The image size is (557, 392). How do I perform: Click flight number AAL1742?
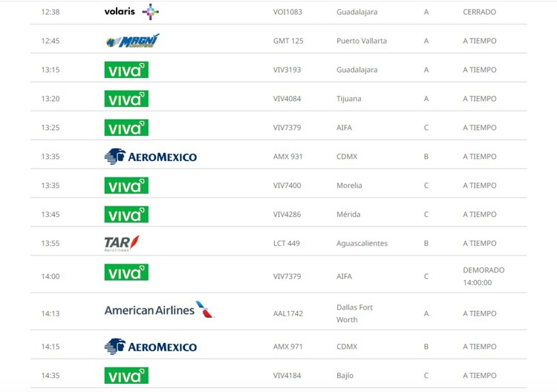[x=287, y=313]
